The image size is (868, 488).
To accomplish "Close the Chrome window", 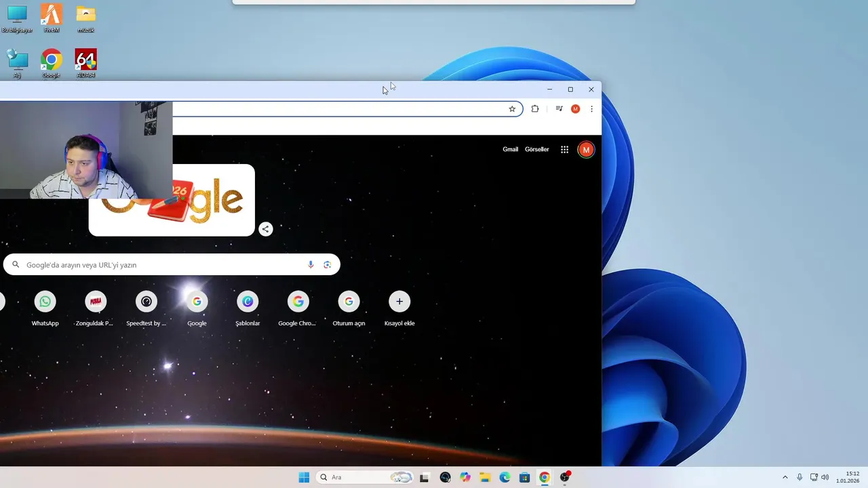I will click(591, 89).
